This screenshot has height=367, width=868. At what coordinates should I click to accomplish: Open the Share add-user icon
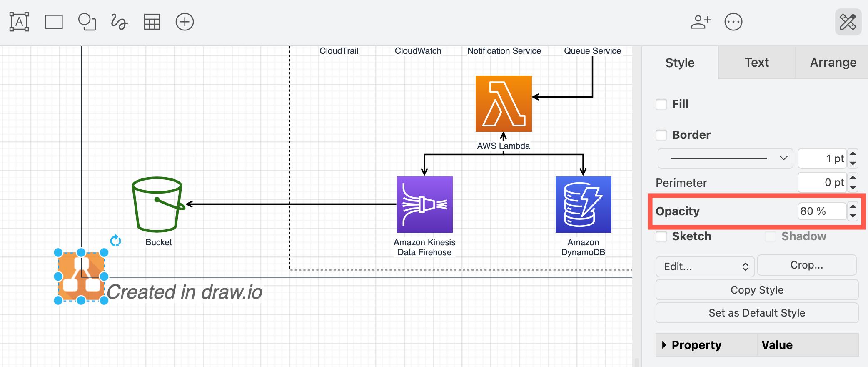tap(701, 22)
